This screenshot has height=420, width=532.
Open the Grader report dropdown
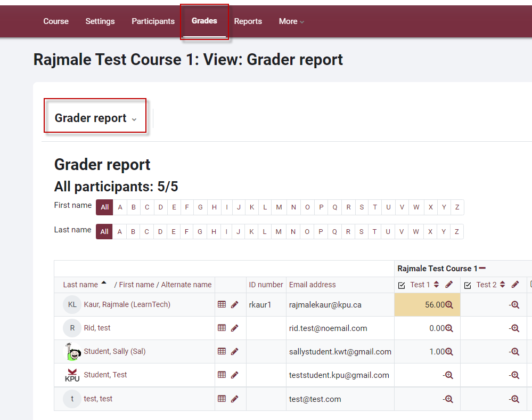pyautogui.click(x=95, y=118)
